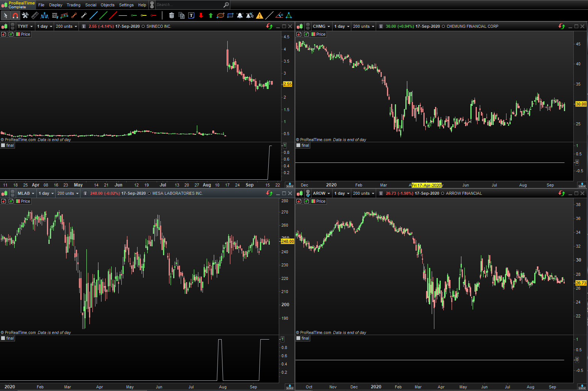Image resolution: width=588 pixels, height=391 pixels.
Task: Select the green diagonal line tool
Action: pyautogui.click(x=103, y=15)
